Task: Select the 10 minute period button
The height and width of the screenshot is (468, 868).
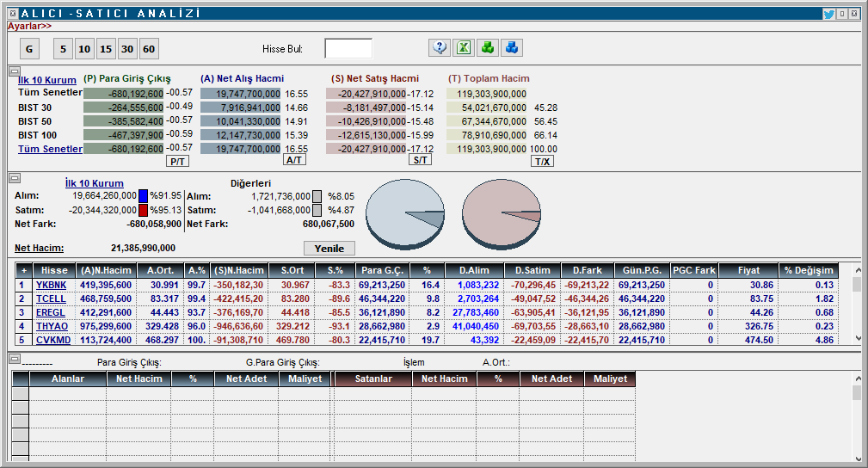Action: tap(84, 49)
